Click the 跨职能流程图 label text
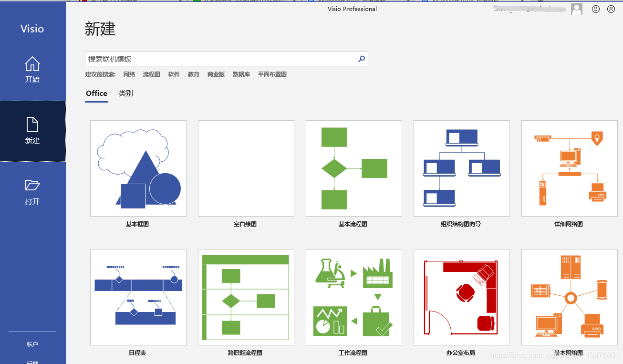This screenshot has width=623, height=364. click(x=245, y=353)
